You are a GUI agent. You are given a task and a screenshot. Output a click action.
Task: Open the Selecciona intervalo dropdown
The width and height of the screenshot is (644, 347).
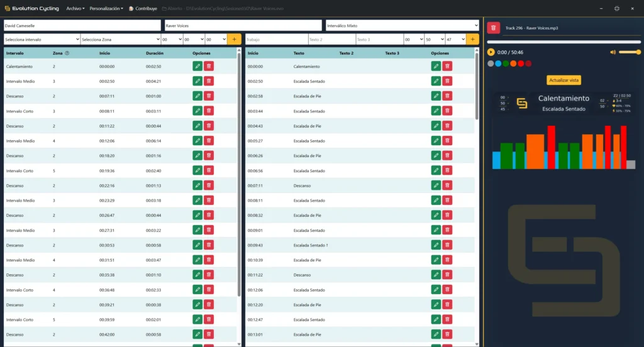coord(42,39)
